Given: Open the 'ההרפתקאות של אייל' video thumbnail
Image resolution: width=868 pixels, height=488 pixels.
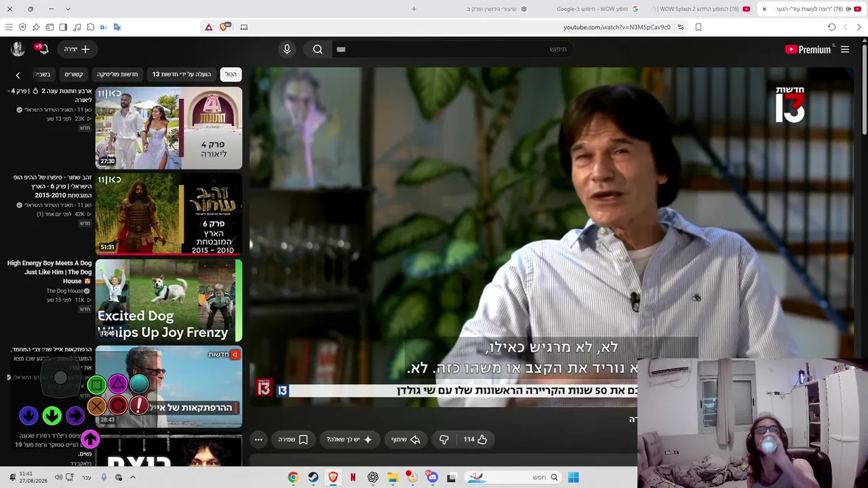Looking at the screenshot, I should (x=169, y=387).
